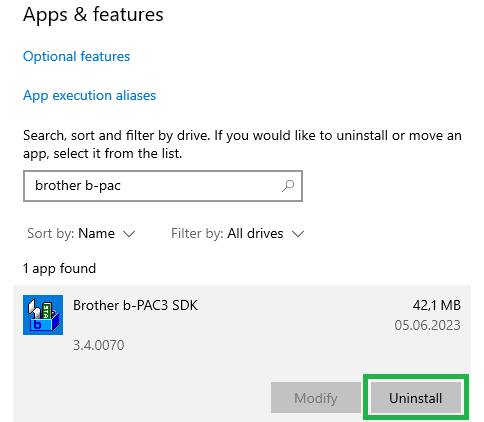Click the install date 05.06.2023
The width and height of the screenshot is (484, 422).
point(427,325)
